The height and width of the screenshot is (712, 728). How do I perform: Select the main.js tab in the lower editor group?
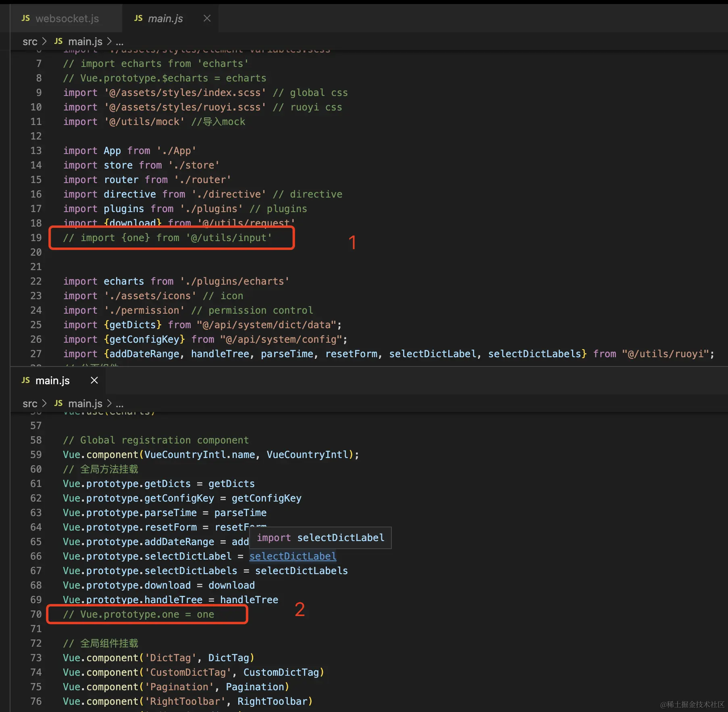click(52, 381)
